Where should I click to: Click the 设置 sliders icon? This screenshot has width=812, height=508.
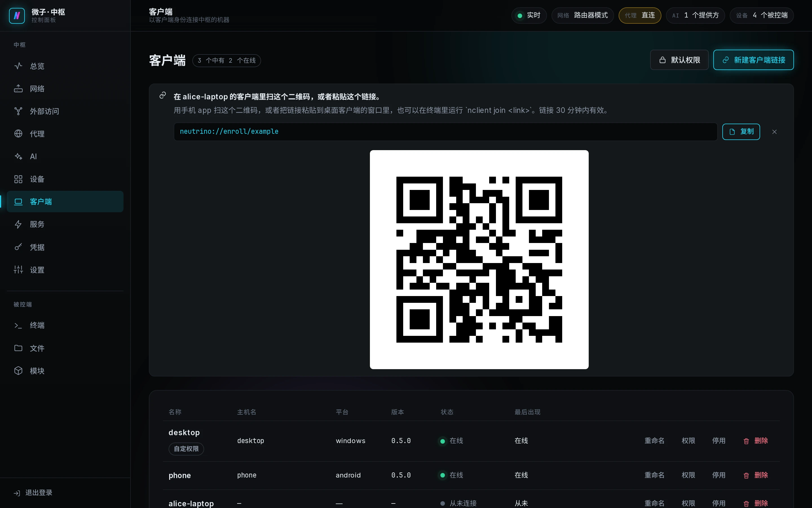(x=18, y=270)
